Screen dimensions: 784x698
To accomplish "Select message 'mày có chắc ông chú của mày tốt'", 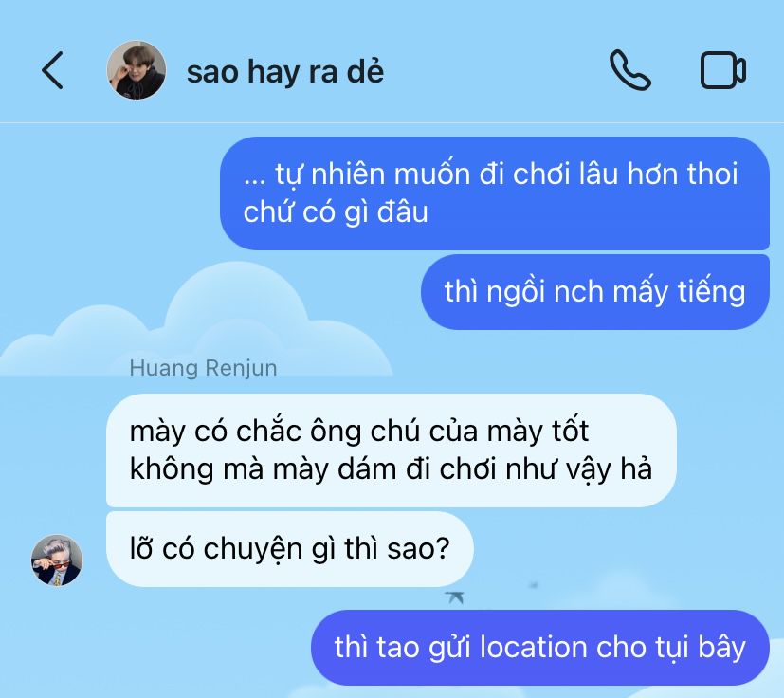I will pyautogui.click(x=391, y=450).
